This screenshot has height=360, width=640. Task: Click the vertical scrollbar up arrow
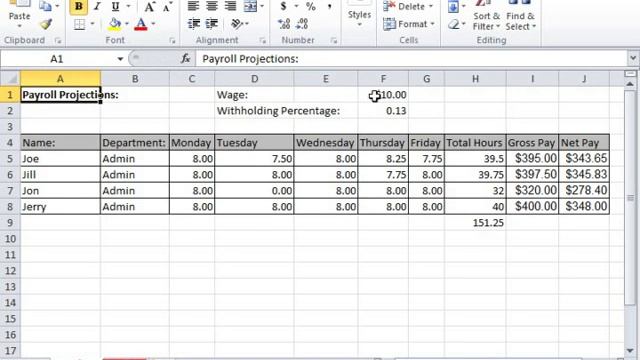(630, 84)
